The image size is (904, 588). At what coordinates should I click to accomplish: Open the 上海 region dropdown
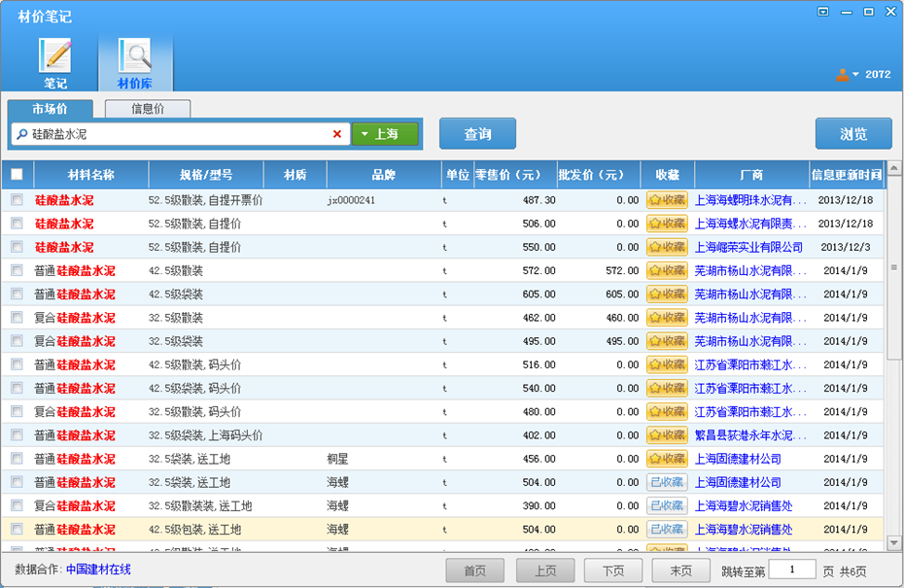click(x=385, y=134)
